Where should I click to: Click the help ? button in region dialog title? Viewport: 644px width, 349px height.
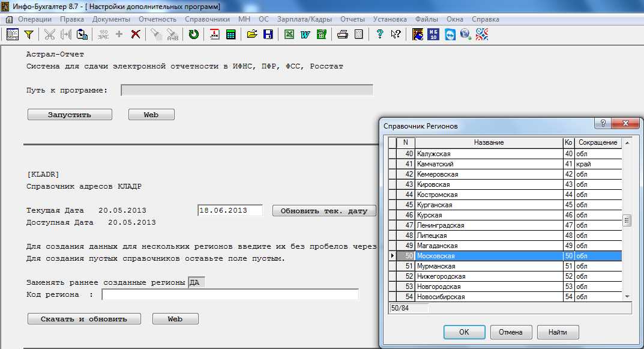click(603, 123)
